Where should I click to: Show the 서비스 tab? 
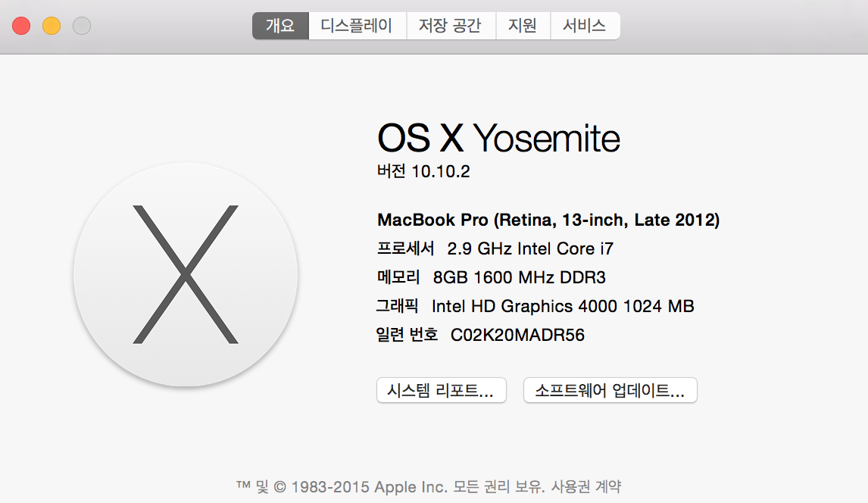coord(585,26)
